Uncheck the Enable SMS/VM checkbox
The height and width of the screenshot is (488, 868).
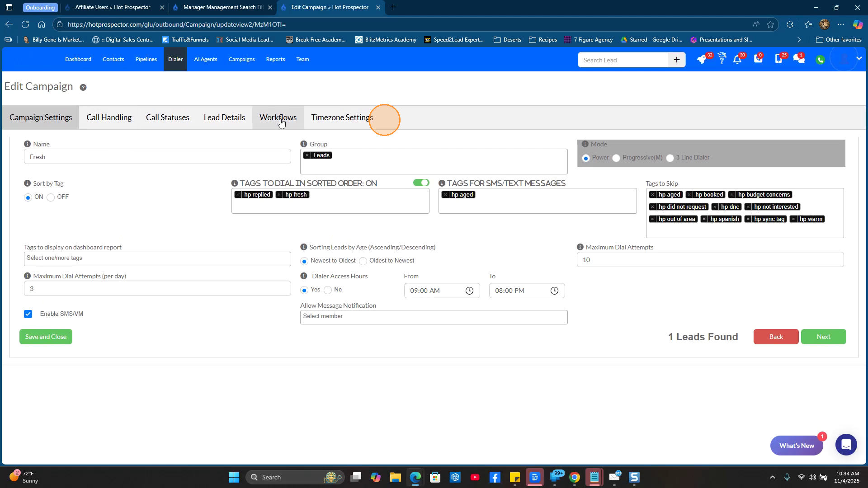point(28,314)
